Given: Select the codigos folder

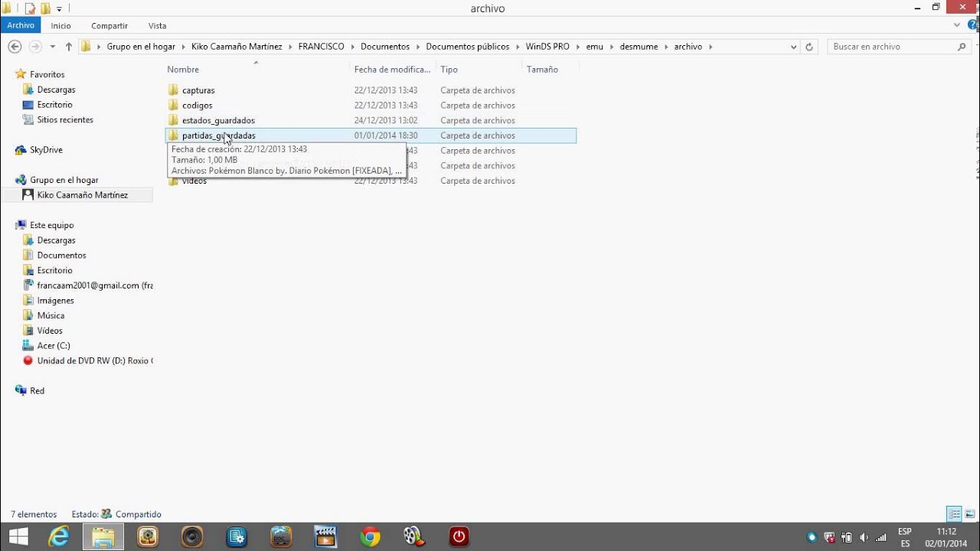Looking at the screenshot, I should (x=198, y=106).
